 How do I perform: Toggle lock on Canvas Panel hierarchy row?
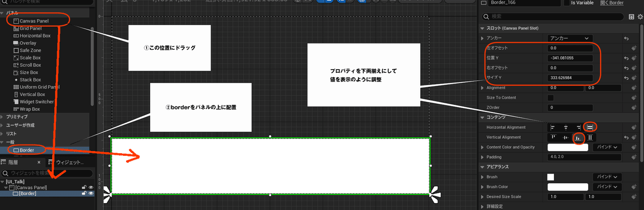tap(84, 187)
